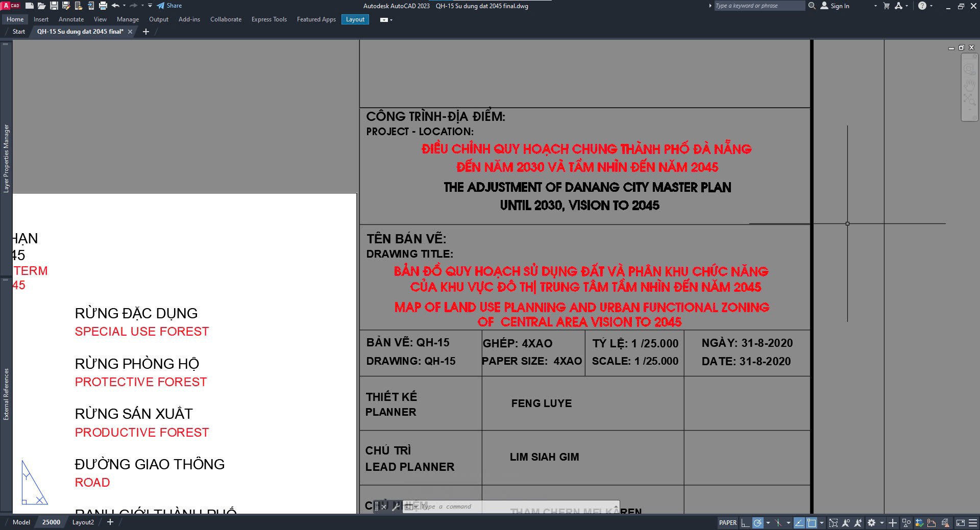Expand the Undo history dropdown arrow
This screenshot has height=530, width=980.
point(124,6)
